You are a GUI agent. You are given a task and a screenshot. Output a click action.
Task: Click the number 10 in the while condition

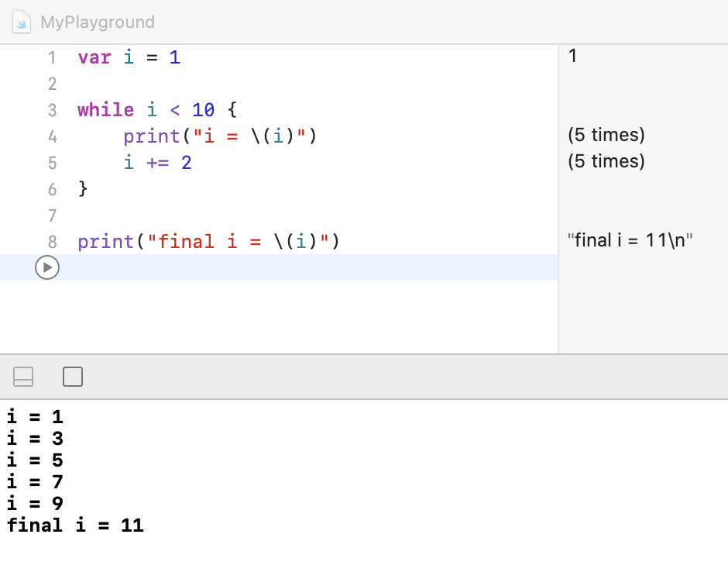[204, 110]
